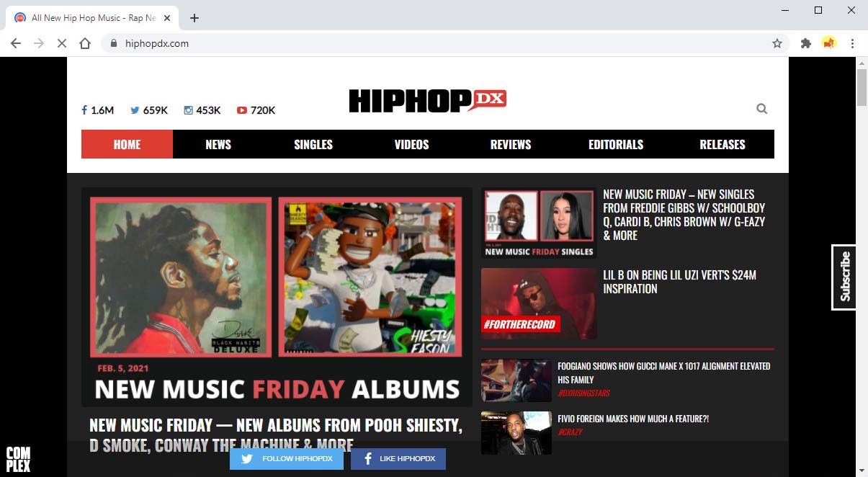Click the Instagram 453K icon
The image size is (868, 477).
pyautogui.click(x=189, y=110)
